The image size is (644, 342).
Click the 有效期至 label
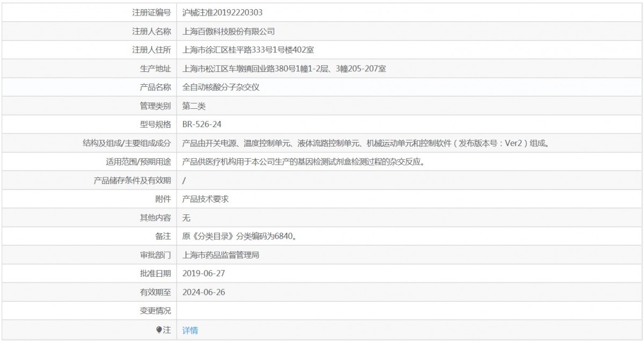155,293
